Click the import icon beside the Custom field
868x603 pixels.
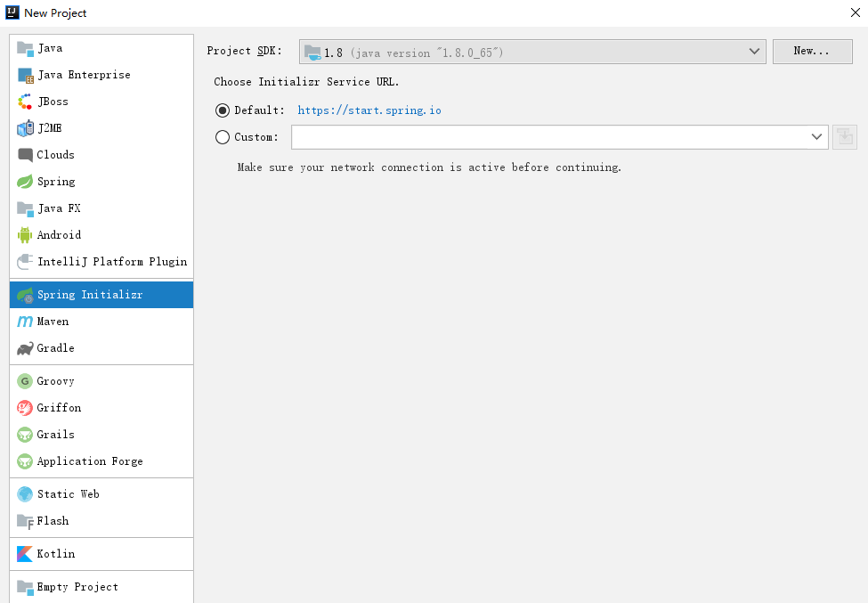pyautogui.click(x=845, y=137)
